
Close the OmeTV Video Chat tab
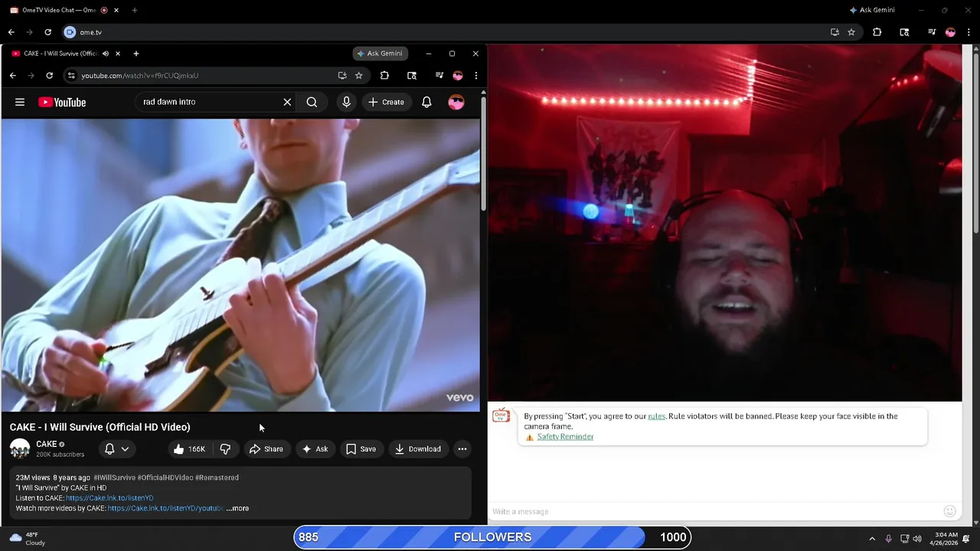[x=118, y=11]
